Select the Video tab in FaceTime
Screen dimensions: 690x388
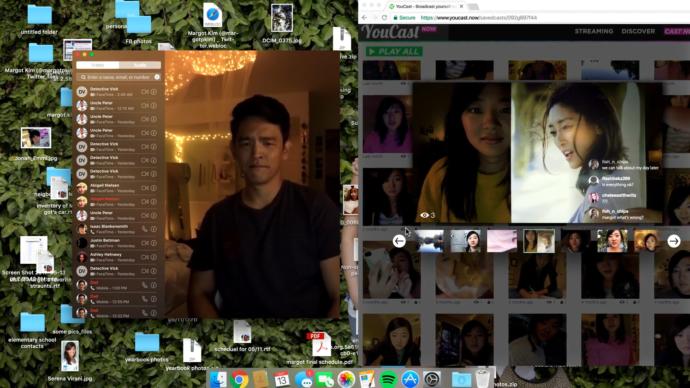click(98, 65)
